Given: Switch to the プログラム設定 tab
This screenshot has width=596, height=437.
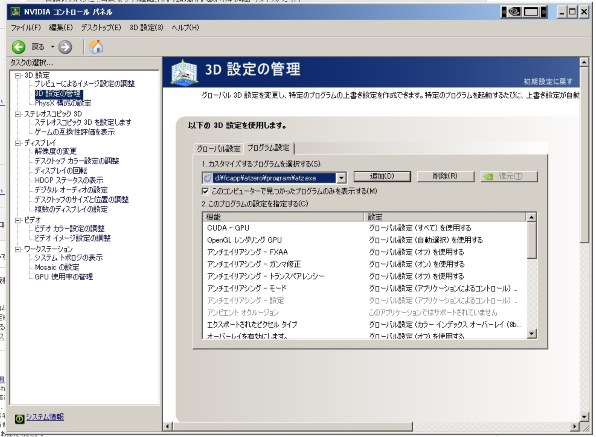Looking at the screenshot, I should point(268,148).
